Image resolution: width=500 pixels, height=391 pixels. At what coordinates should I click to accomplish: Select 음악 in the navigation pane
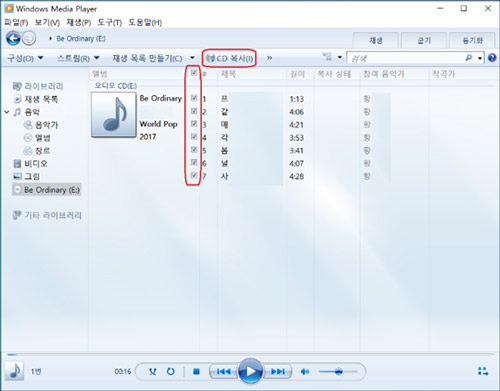[27, 112]
